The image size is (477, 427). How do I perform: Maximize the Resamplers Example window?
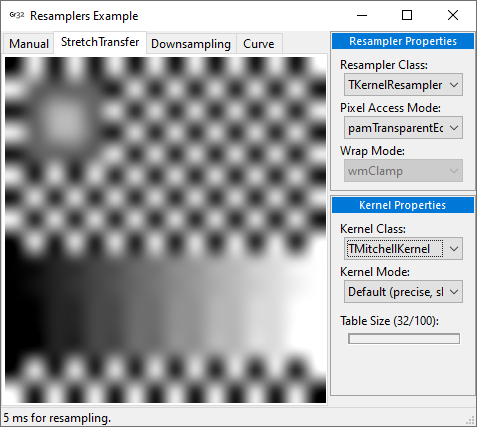[x=407, y=15]
